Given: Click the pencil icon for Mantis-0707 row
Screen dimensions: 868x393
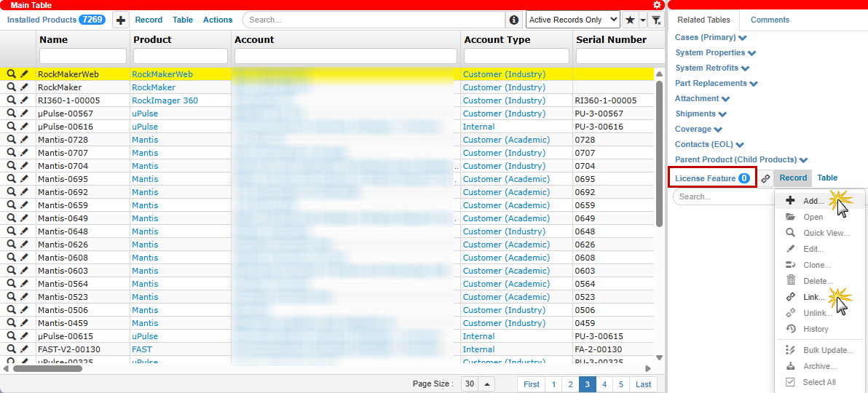Looking at the screenshot, I should (24, 153).
